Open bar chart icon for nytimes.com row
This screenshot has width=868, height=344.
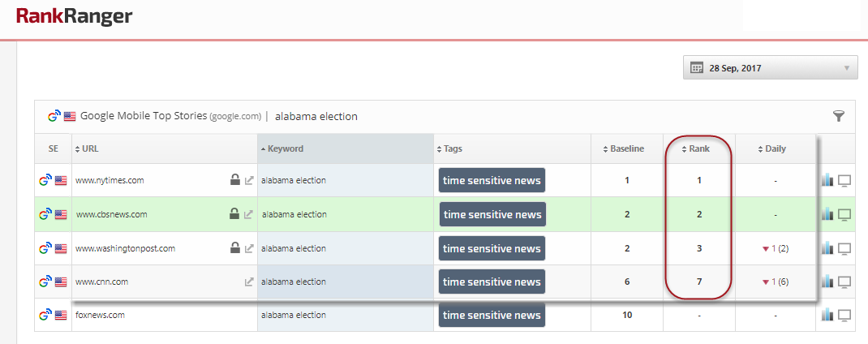click(x=827, y=180)
